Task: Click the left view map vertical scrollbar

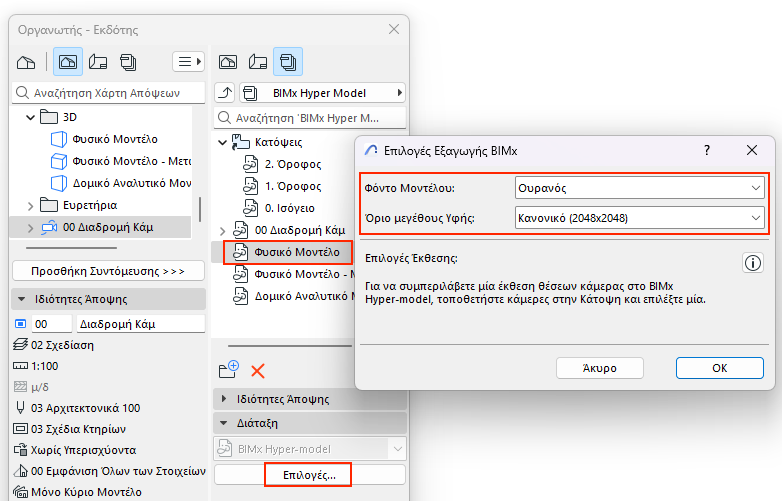Action: tap(199, 209)
